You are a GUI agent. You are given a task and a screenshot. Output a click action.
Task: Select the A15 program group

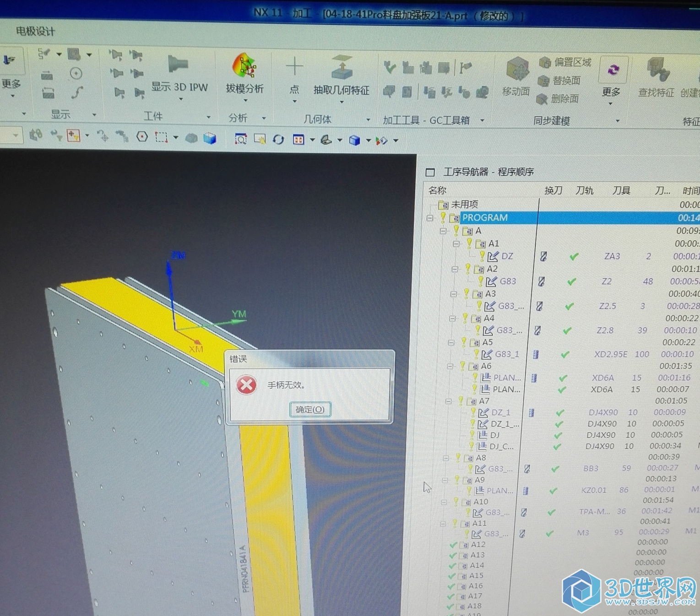point(476,575)
